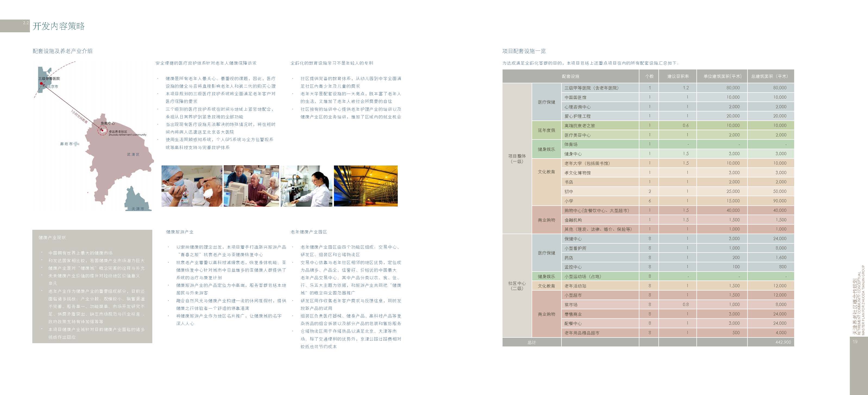
Task: Click the 三级甲等医院 map label
Action: tap(49, 78)
